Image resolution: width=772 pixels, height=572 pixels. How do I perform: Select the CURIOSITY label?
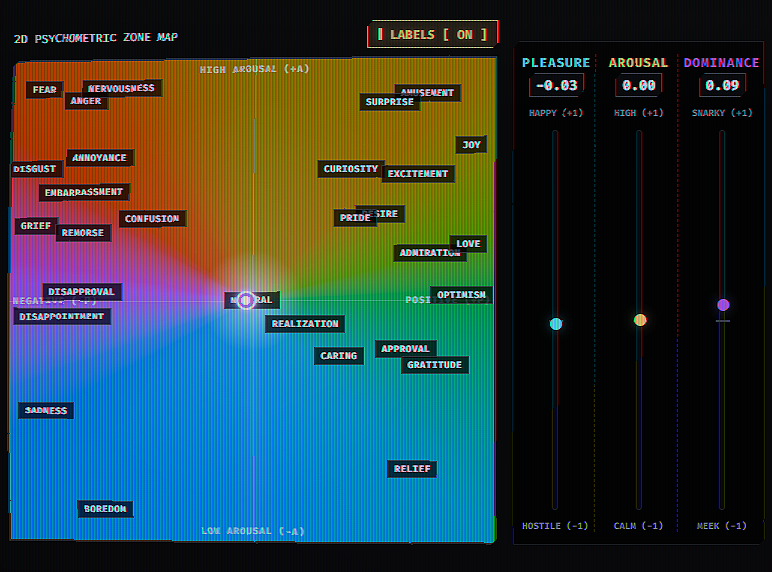coord(351,169)
